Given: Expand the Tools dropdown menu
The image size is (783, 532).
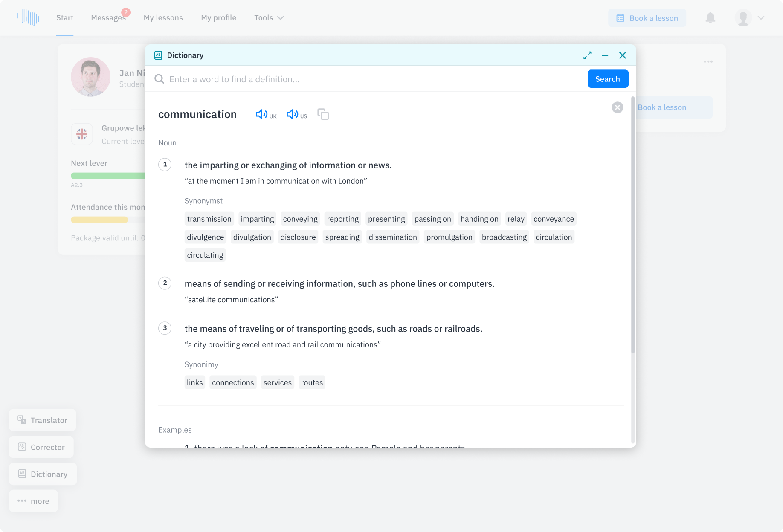Looking at the screenshot, I should coord(269,18).
